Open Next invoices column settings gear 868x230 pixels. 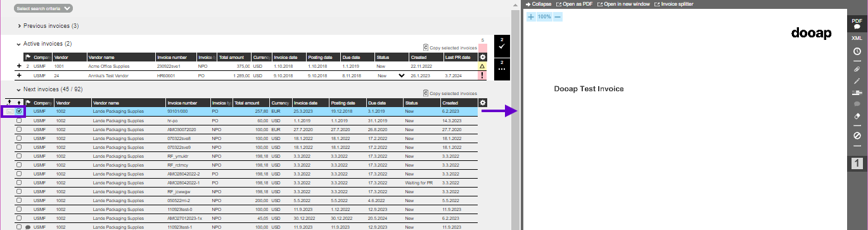point(483,103)
